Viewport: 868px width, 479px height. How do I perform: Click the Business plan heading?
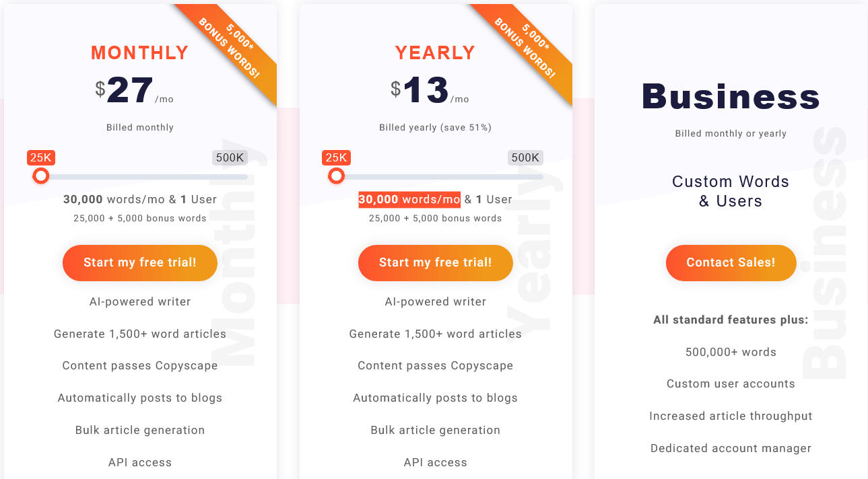point(731,96)
